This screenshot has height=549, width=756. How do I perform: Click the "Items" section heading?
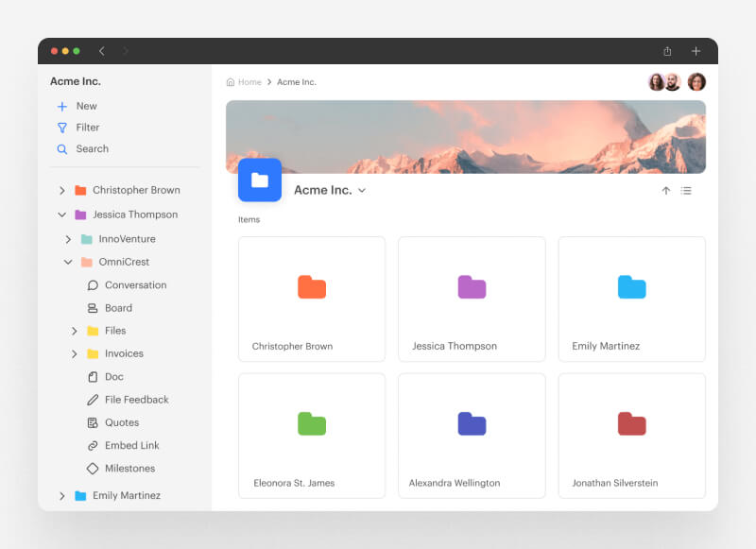(249, 220)
